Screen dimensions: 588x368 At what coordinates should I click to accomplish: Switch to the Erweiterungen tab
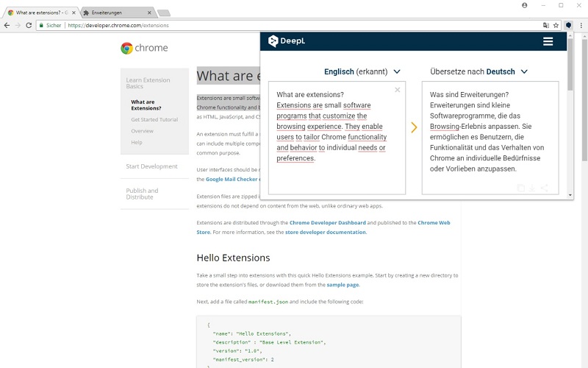pyautogui.click(x=117, y=13)
